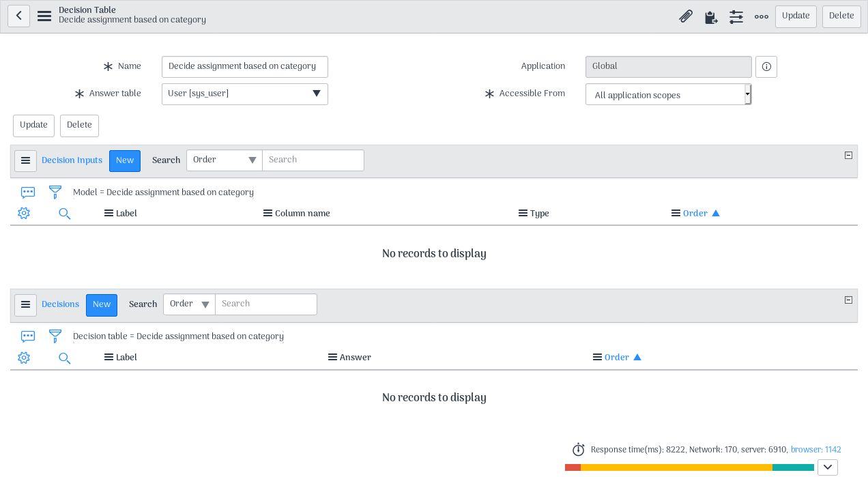
Task: Open Decision Inputs list hamburger menu
Action: [25, 161]
